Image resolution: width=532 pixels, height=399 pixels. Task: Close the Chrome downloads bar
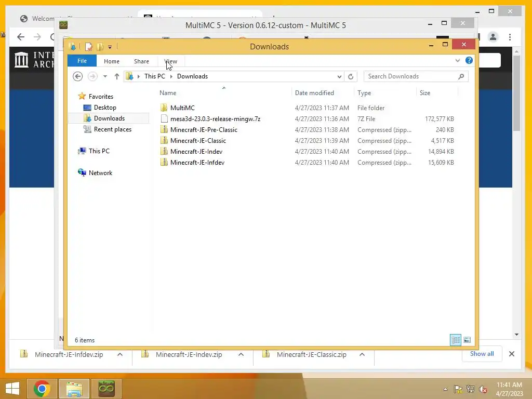click(512, 354)
